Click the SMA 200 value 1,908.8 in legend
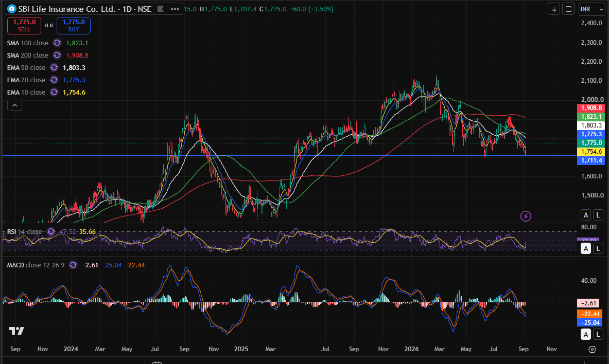Viewport: 609px width, 364px height. point(77,56)
